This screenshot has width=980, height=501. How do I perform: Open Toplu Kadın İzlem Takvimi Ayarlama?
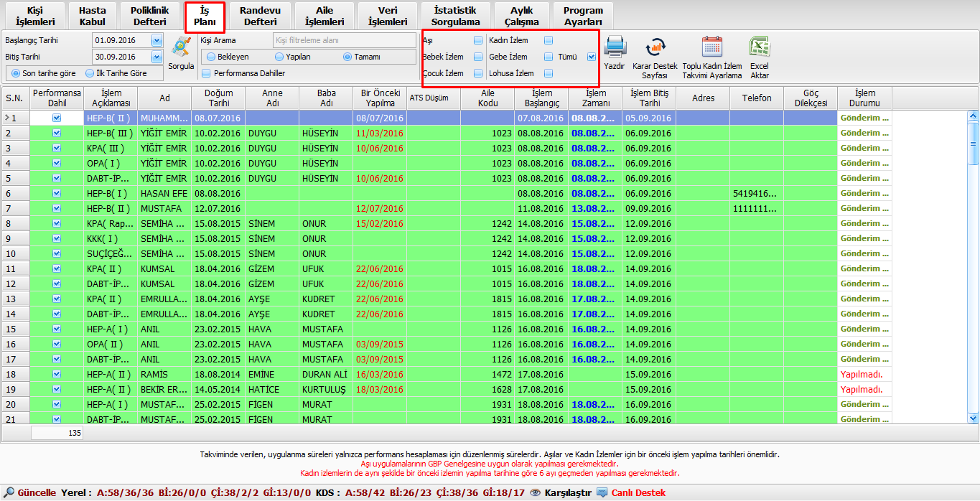(711, 47)
